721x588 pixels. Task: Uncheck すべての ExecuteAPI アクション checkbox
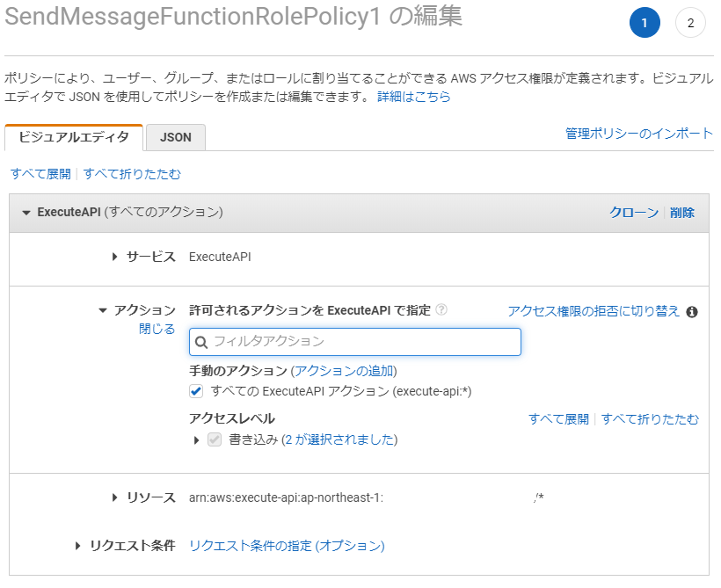click(x=196, y=391)
